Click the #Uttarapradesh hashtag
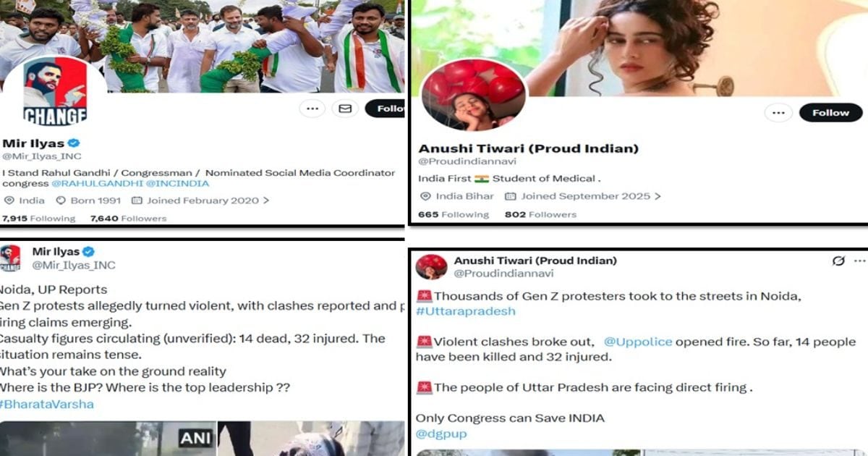 pyautogui.click(x=466, y=311)
